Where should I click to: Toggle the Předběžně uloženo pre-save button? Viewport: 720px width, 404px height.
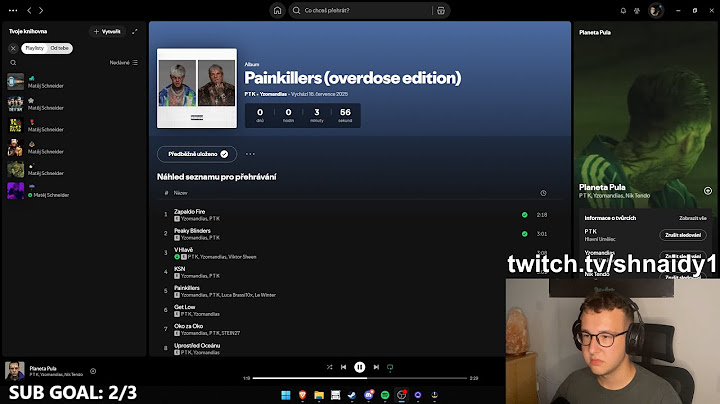[197, 154]
